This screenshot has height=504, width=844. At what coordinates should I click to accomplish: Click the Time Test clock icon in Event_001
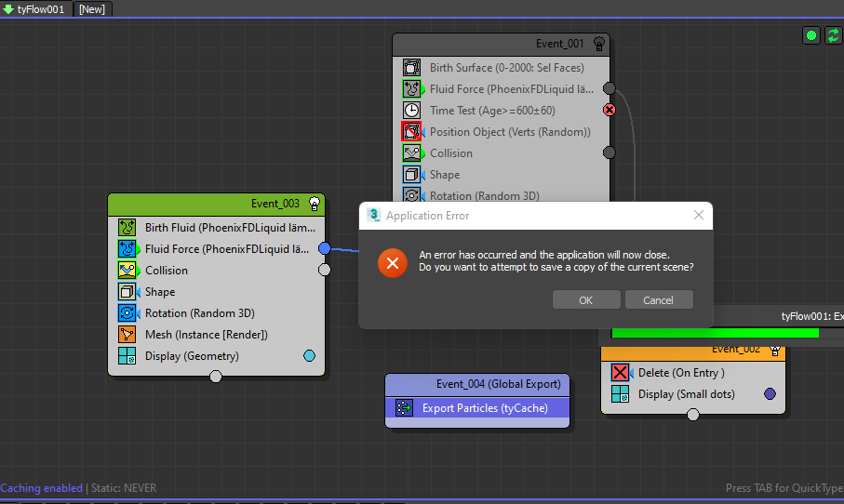point(412,111)
